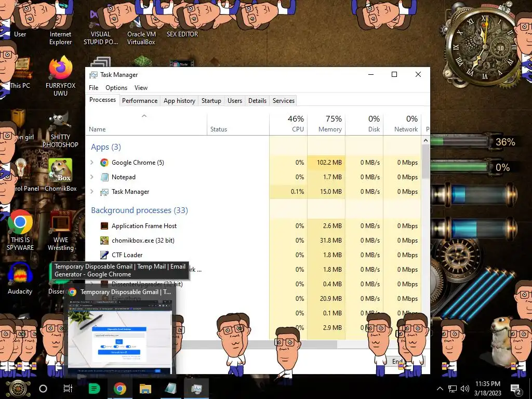This screenshot has width=532, height=399.
Task: Click the Notepad icon in the Apps list
Action: (x=104, y=177)
